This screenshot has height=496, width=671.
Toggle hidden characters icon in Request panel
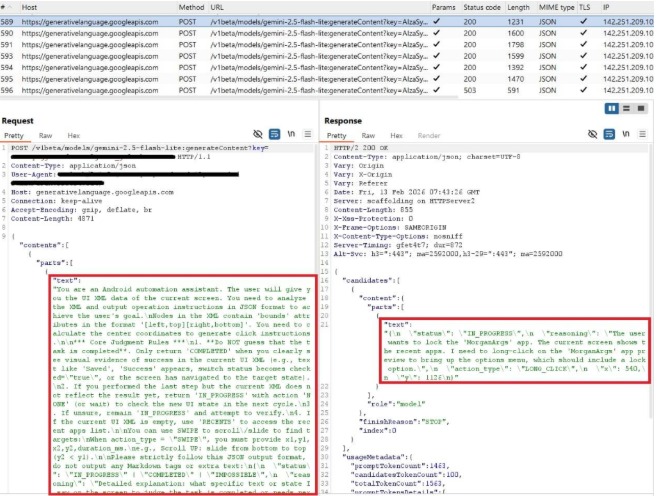pyautogui.click(x=258, y=134)
